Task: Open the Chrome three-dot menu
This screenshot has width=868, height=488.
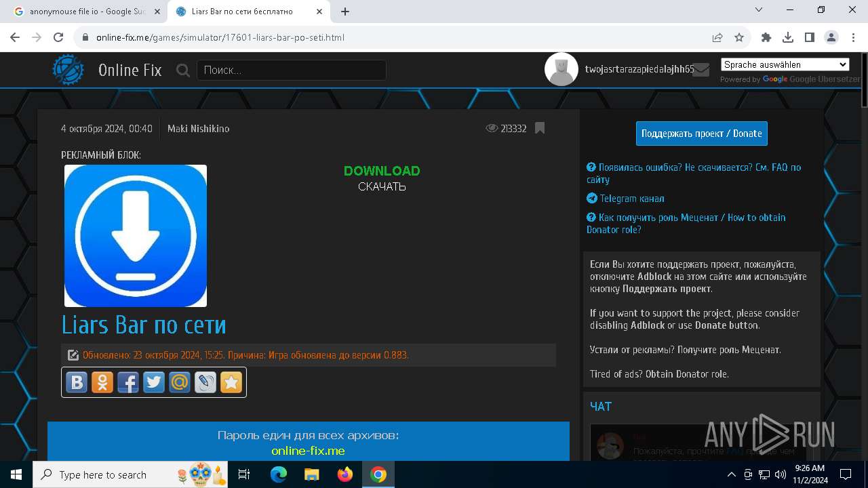Action: pyautogui.click(x=853, y=37)
